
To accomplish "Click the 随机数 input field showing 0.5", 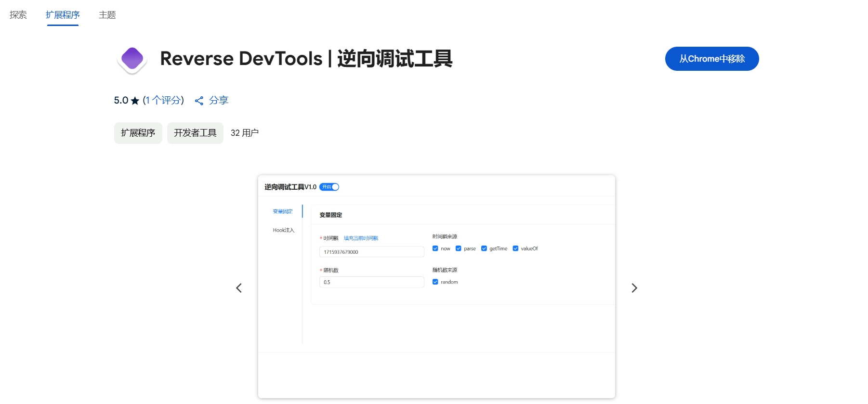I will pyautogui.click(x=372, y=282).
